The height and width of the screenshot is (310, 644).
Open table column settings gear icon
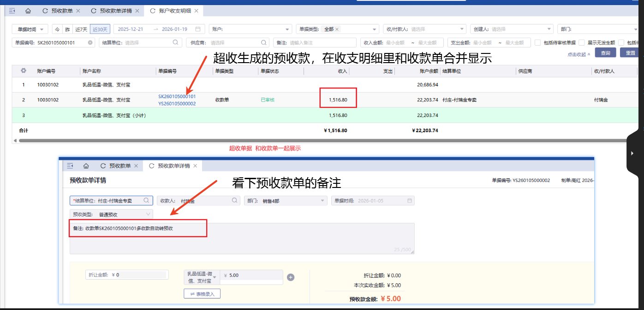point(24,71)
